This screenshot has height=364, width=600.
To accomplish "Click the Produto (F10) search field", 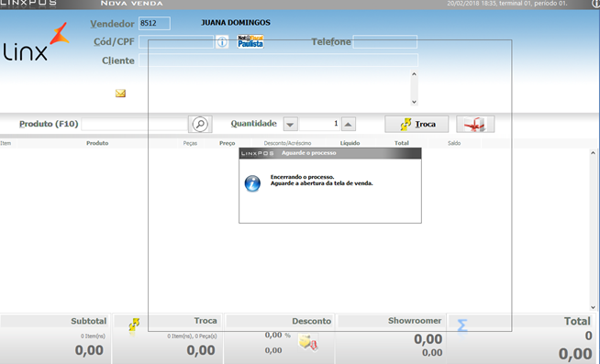I will 134,124.
